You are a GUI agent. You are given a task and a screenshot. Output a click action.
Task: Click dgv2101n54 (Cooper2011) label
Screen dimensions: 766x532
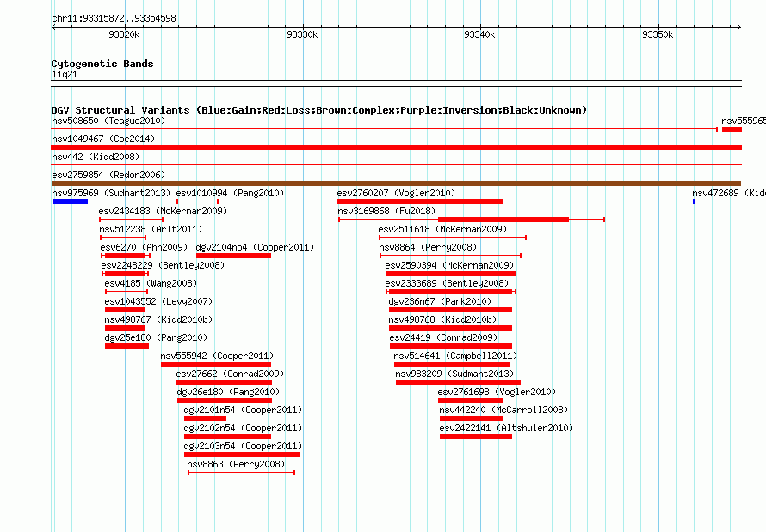pyautogui.click(x=243, y=410)
